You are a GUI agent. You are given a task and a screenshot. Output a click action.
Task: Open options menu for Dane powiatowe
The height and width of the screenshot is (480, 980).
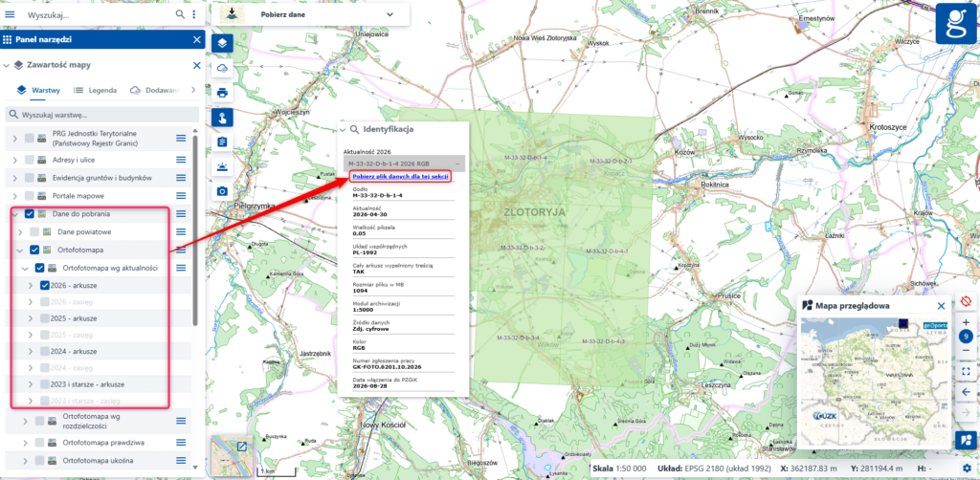181,231
